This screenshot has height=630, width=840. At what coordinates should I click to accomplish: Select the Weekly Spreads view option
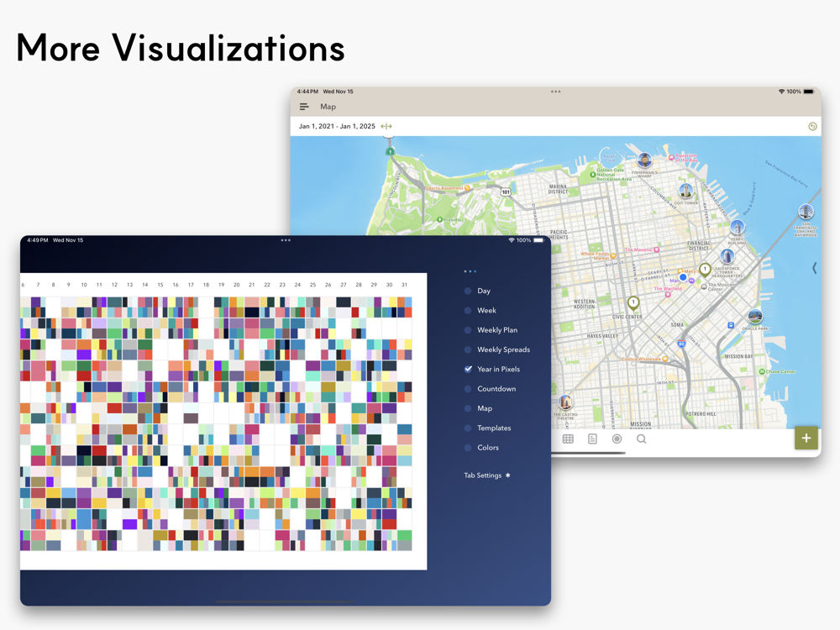[x=497, y=349]
